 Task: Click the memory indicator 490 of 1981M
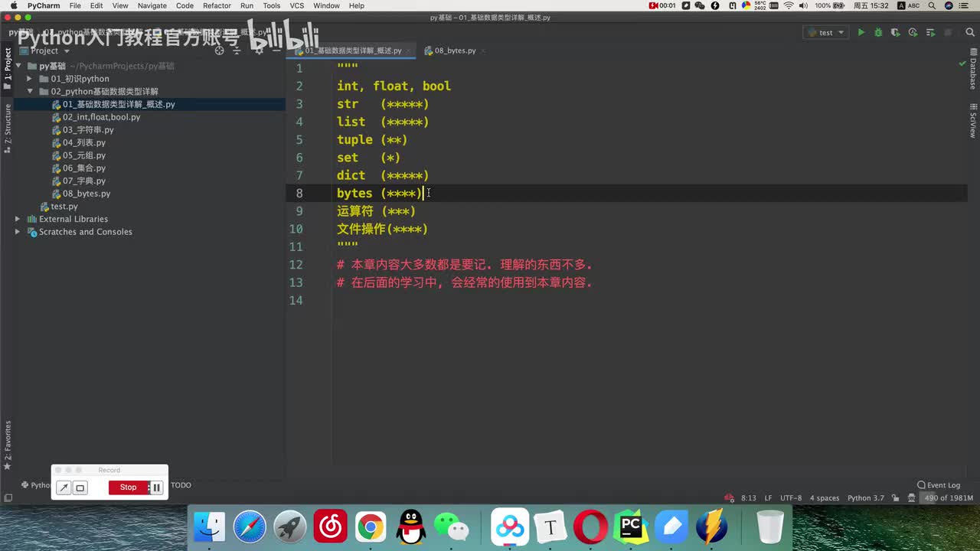[x=947, y=498]
